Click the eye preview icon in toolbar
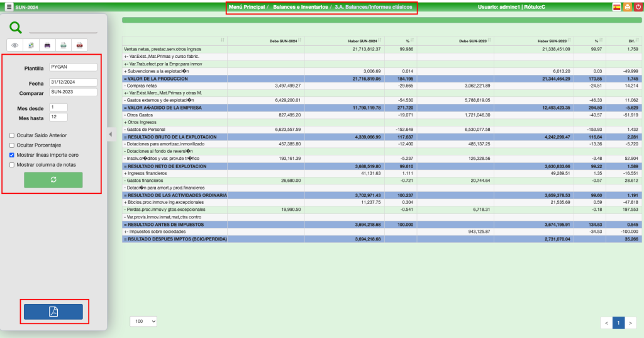 tap(14, 45)
